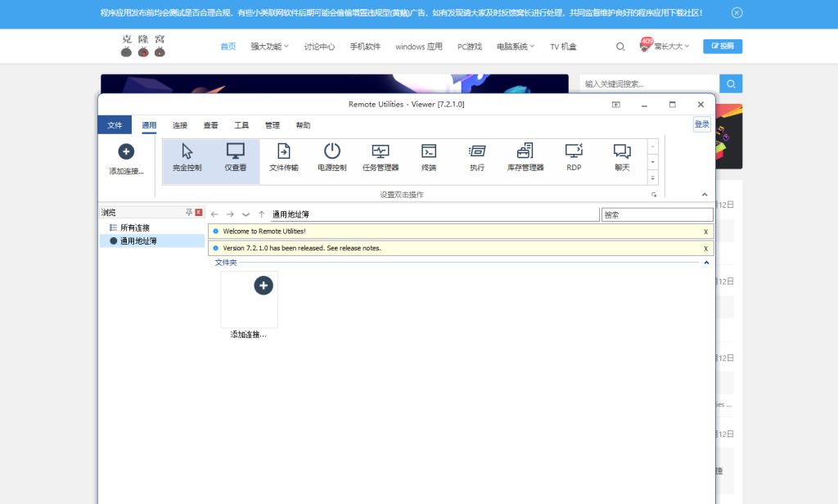Image resolution: width=838 pixels, height=504 pixels.
Task: Close the website top announcement banner
Action: click(x=737, y=13)
